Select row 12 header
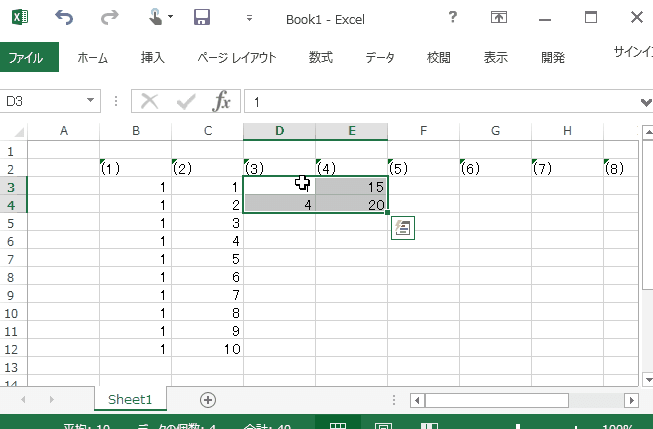 [x=11, y=349]
